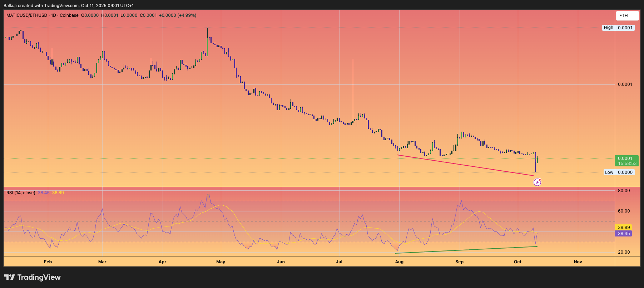The width and height of the screenshot is (644, 288).
Task: Click the Jun label on time axis
Action: tap(281, 262)
